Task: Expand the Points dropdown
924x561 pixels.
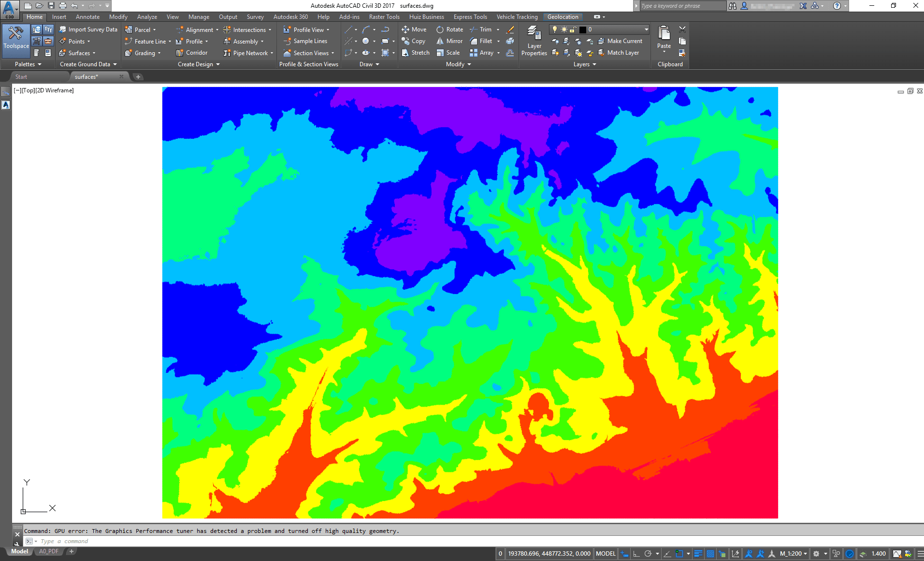Action: (x=88, y=42)
